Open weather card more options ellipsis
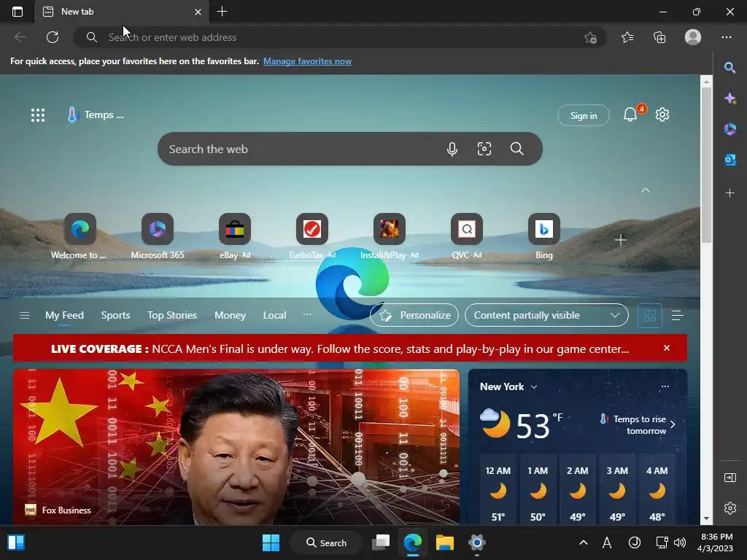The height and width of the screenshot is (560, 747). click(665, 386)
